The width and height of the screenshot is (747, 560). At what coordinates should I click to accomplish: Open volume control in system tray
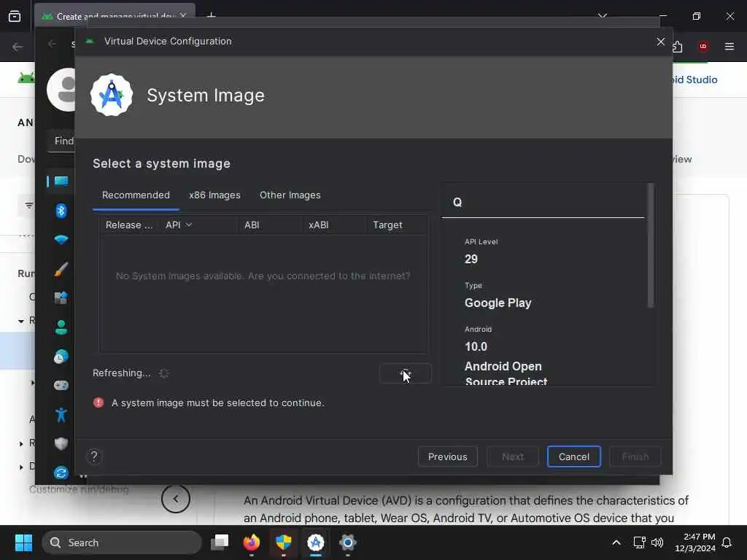[657, 542]
